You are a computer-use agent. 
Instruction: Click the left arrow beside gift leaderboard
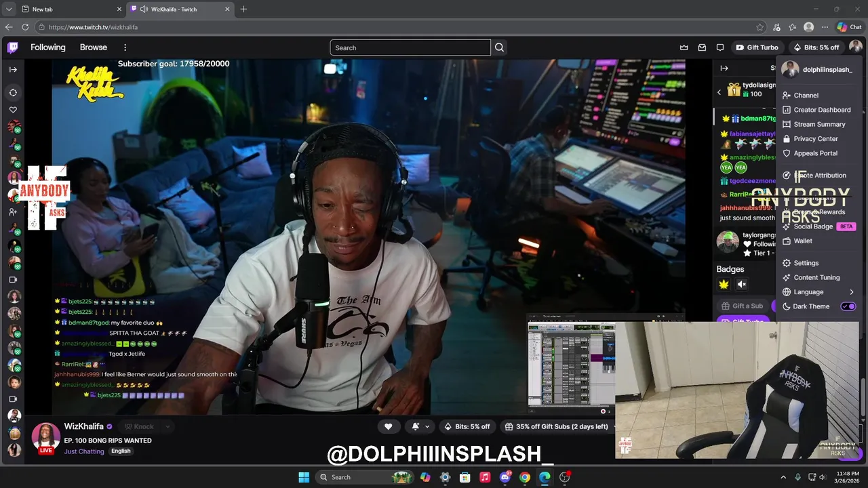(x=719, y=92)
